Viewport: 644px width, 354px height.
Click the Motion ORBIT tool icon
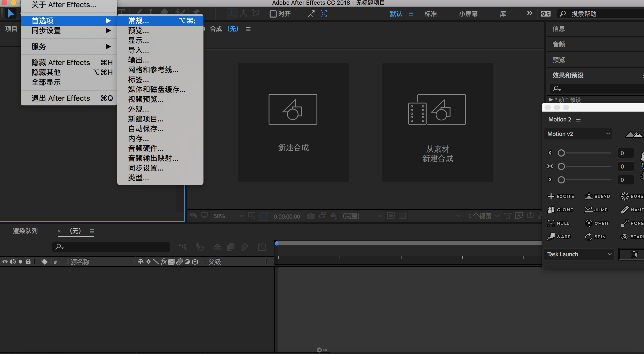tap(588, 223)
